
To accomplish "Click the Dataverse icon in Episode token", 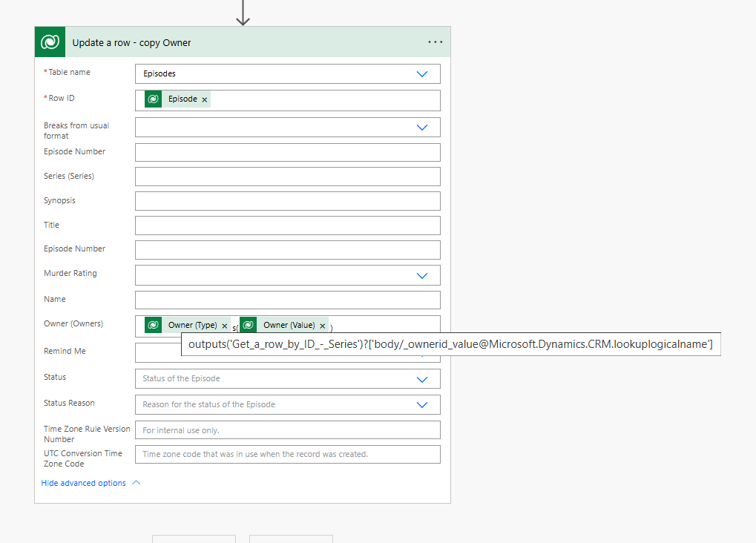I will click(153, 99).
